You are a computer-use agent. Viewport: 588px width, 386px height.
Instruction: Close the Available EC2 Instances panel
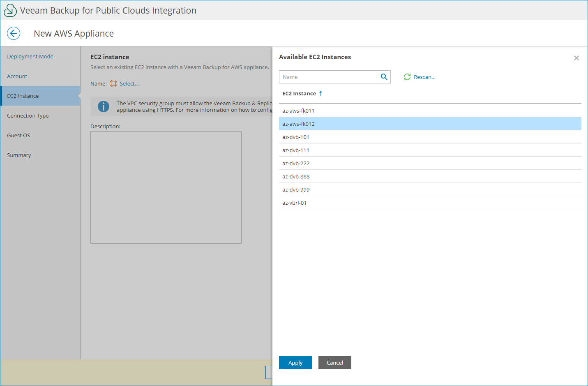[x=576, y=58]
